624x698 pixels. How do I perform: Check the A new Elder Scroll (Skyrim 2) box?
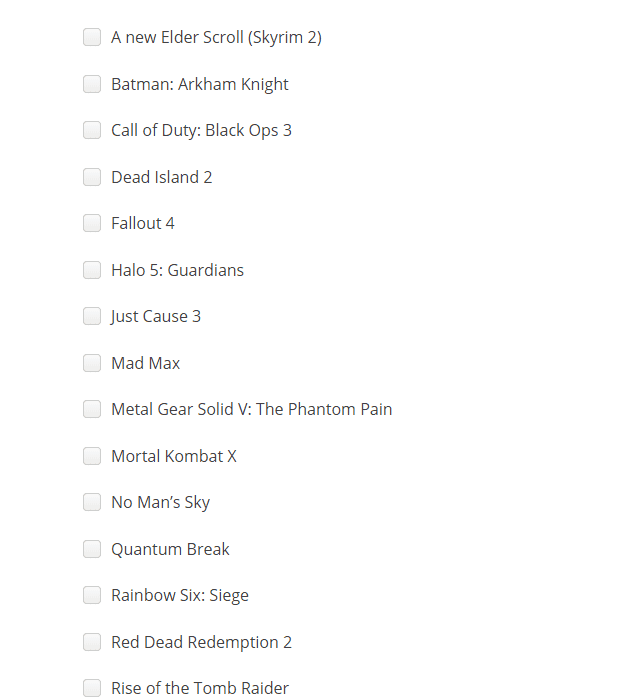(x=92, y=37)
